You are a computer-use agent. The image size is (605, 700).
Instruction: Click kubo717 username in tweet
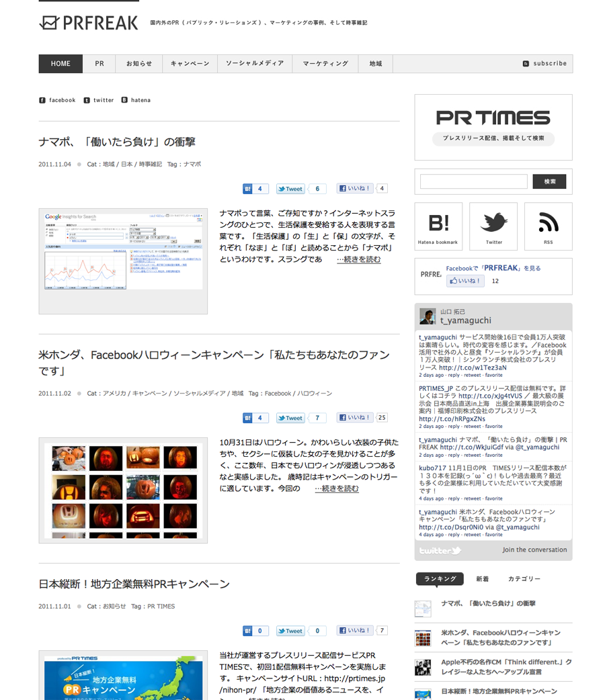[432, 468]
